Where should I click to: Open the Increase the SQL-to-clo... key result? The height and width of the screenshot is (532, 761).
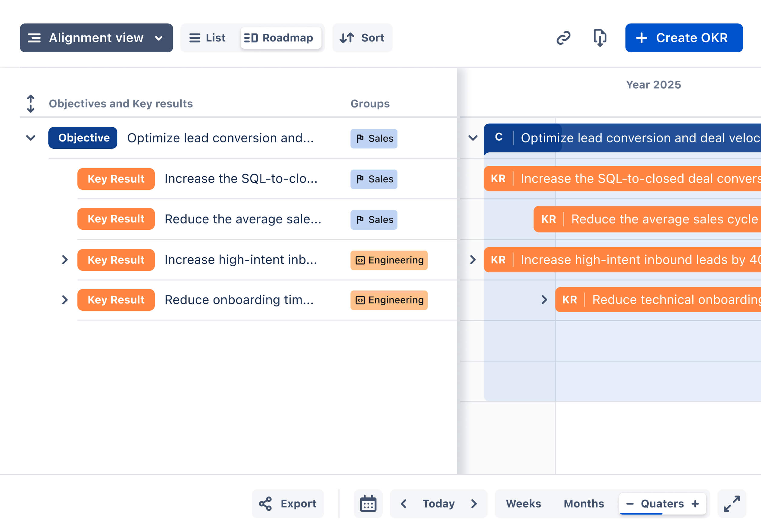(241, 179)
